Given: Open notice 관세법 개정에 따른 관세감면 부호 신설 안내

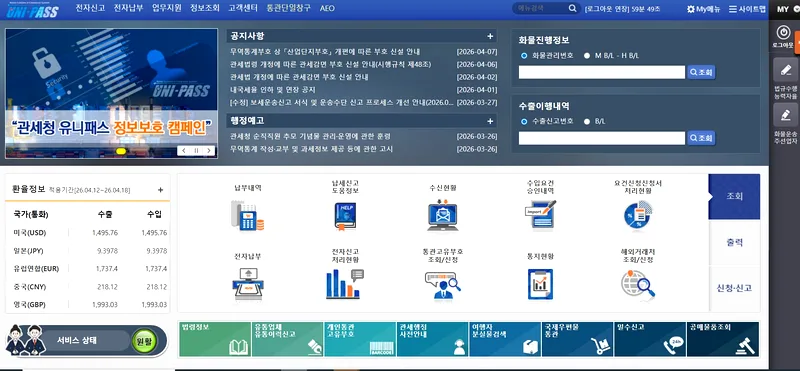Looking at the screenshot, I should [299, 77].
